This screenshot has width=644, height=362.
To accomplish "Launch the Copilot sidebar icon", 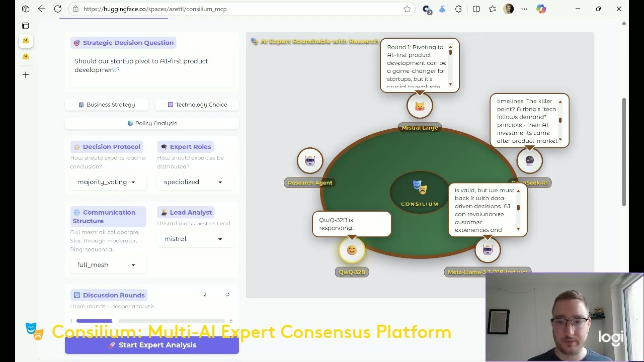I will coord(541,9).
